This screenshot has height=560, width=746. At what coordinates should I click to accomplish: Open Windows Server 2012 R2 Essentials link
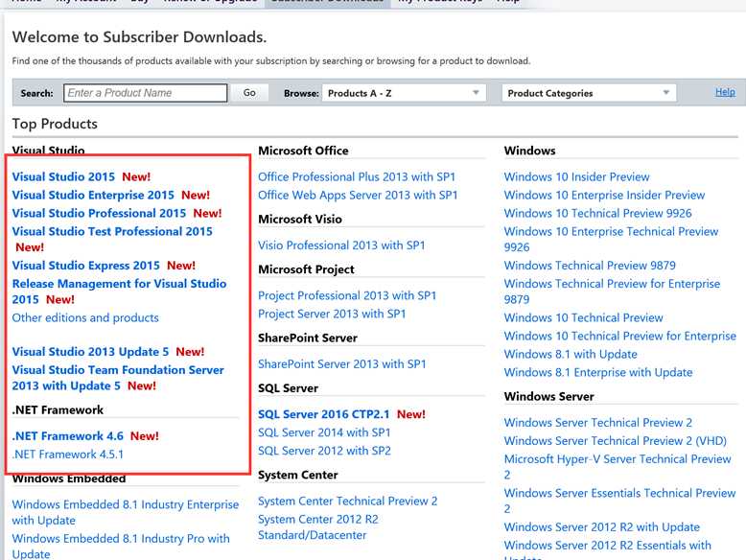[x=608, y=549]
